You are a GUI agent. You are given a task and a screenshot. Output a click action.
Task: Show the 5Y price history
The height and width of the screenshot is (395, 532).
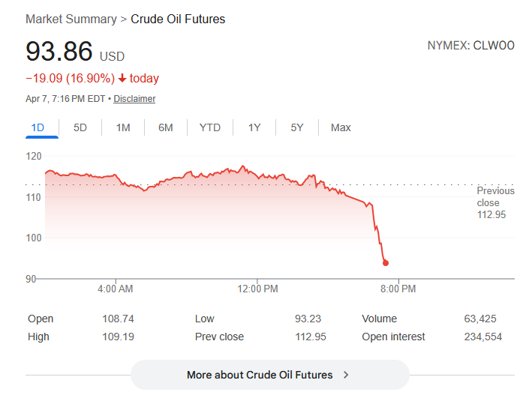(x=297, y=127)
